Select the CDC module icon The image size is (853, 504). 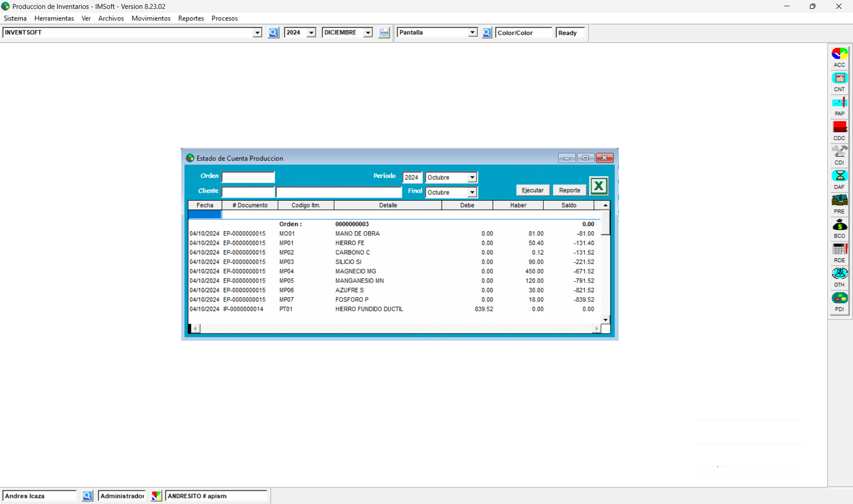click(x=839, y=128)
